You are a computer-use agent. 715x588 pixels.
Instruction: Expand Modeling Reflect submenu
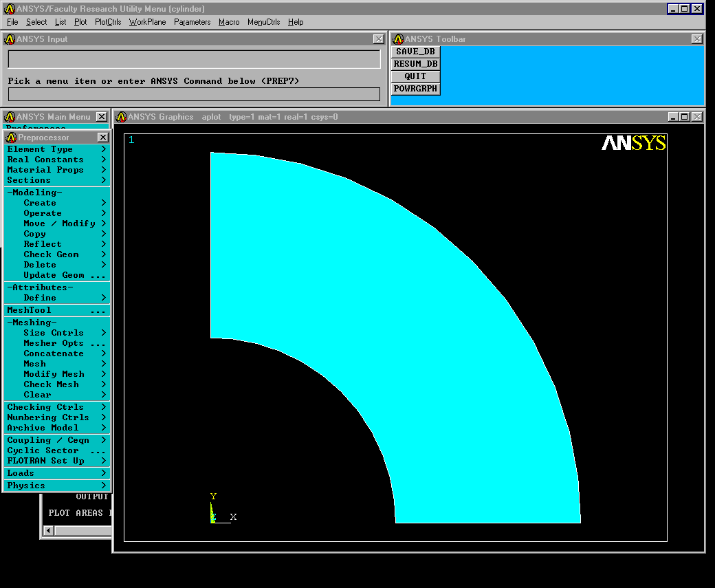(57, 244)
